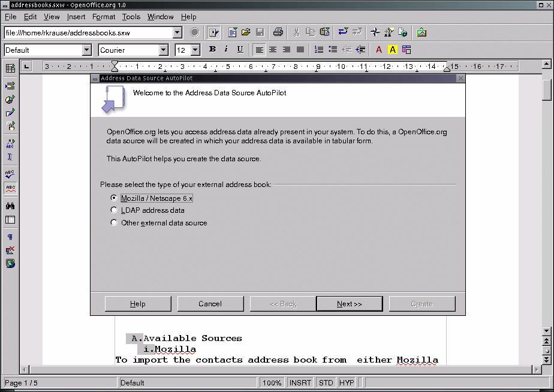
Task: Select Mozilla / Netscape 6.x radio button
Action: [113, 198]
